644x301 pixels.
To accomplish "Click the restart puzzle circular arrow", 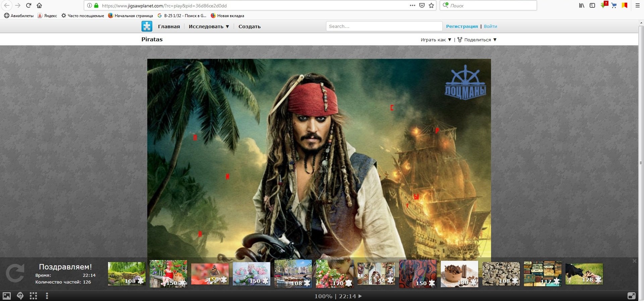I will point(15,273).
